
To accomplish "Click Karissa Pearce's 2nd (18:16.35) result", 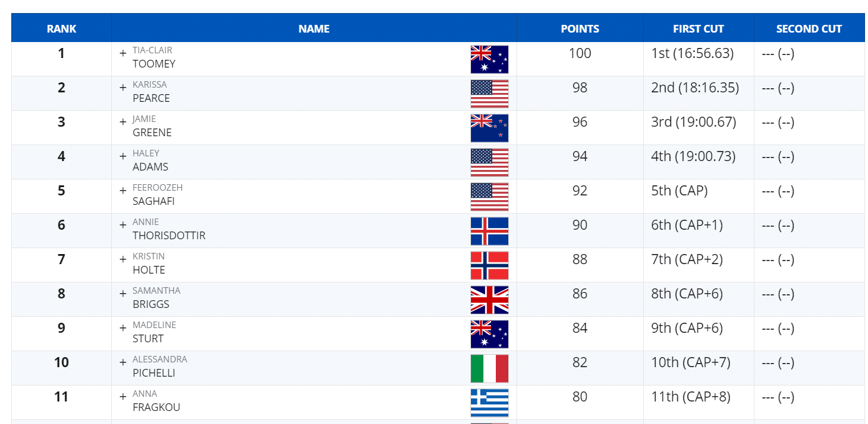I will 695,88.
